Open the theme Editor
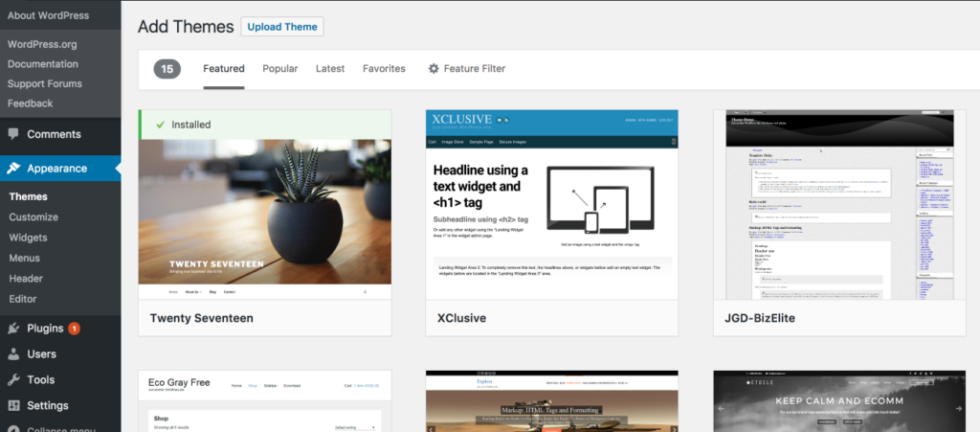This screenshot has width=980, height=432. (x=23, y=299)
